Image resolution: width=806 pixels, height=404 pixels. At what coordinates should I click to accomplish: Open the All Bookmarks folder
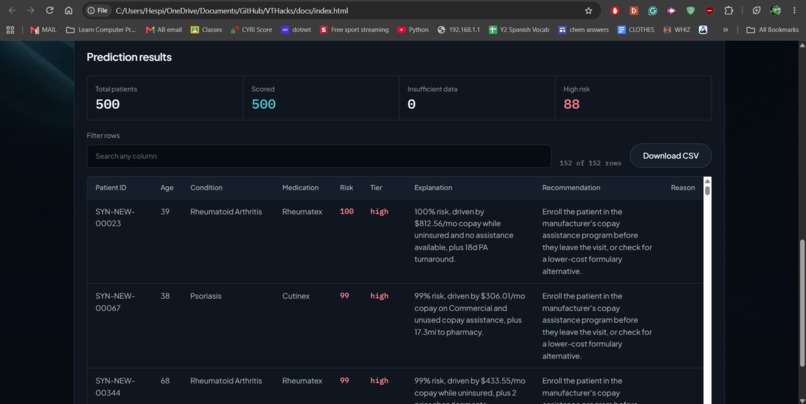click(x=773, y=30)
